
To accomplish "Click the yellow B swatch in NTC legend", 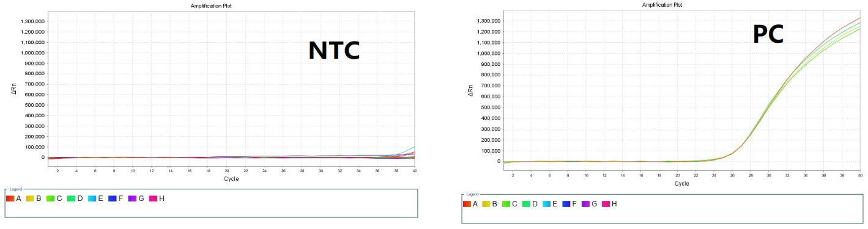I will [31, 198].
